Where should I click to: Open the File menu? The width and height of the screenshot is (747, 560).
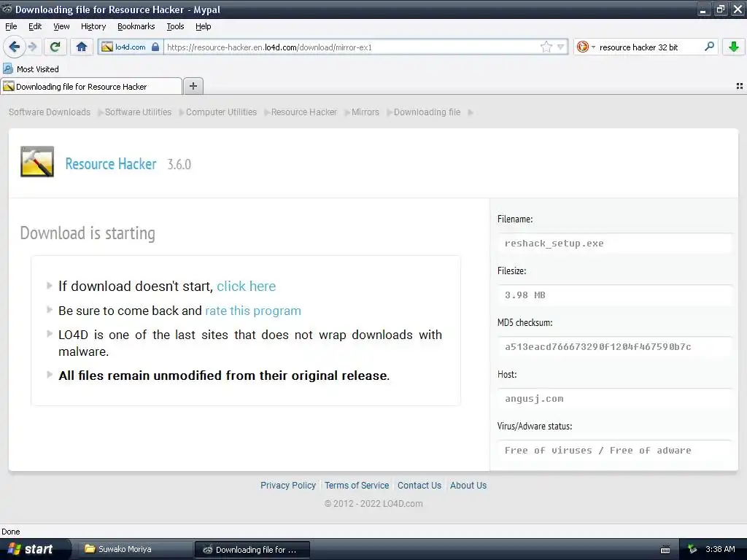point(11,26)
